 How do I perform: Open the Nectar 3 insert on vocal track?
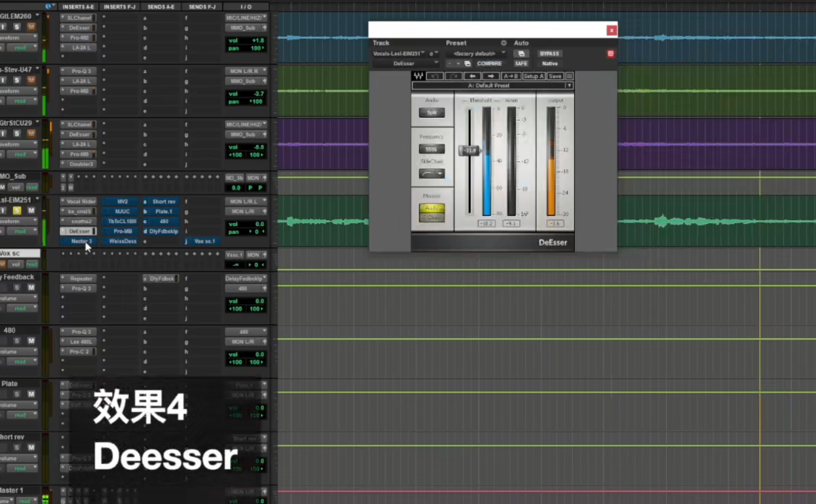point(81,241)
